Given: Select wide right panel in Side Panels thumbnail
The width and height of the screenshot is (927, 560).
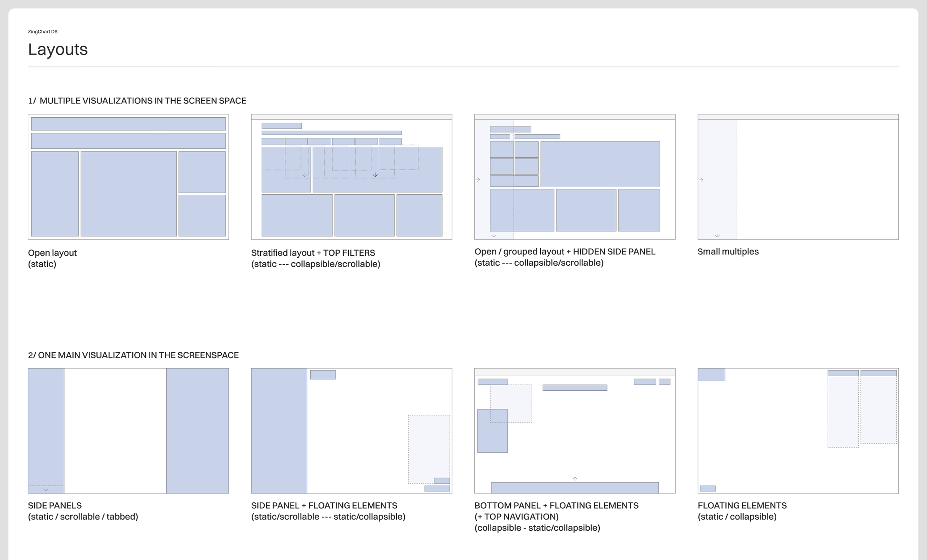Looking at the screenshot, I should 197,431.
